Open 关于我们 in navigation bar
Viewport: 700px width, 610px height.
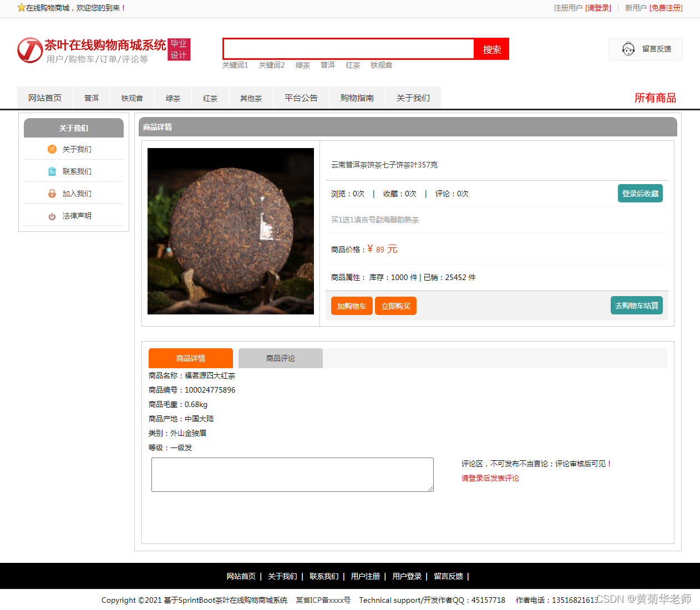[413, 98]
